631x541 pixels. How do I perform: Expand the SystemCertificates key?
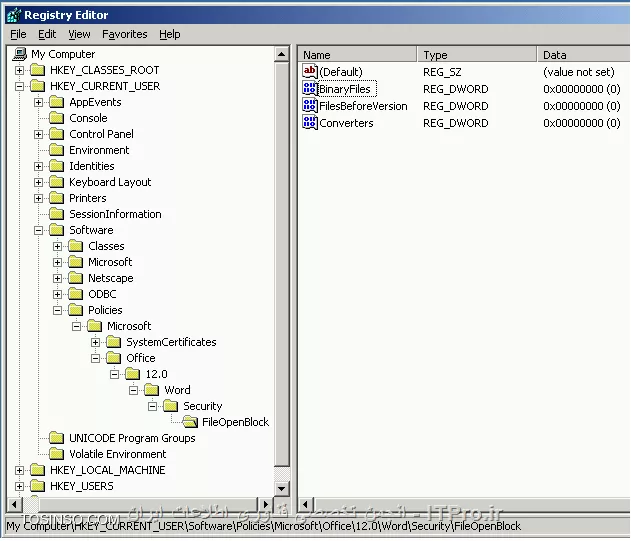point(95,343)
